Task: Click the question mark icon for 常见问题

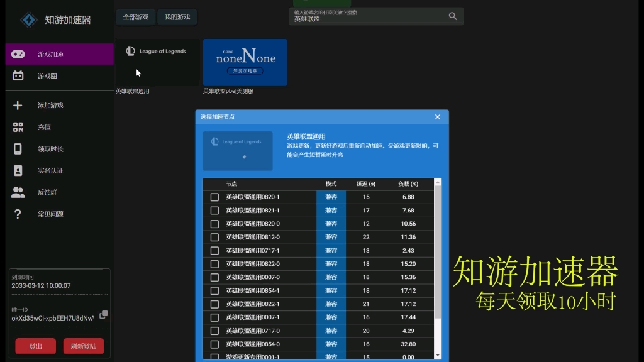Action: [18, 214]
